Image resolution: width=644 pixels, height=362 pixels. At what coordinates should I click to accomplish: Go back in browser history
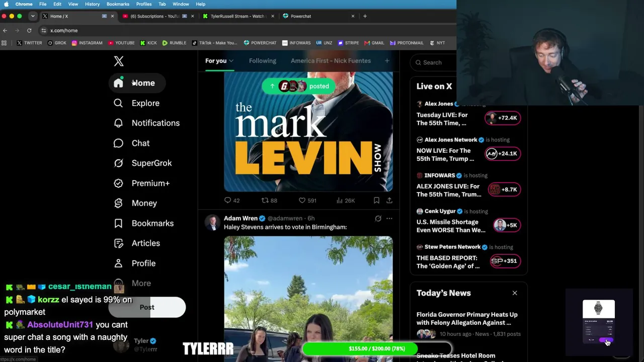click(5, 31)
